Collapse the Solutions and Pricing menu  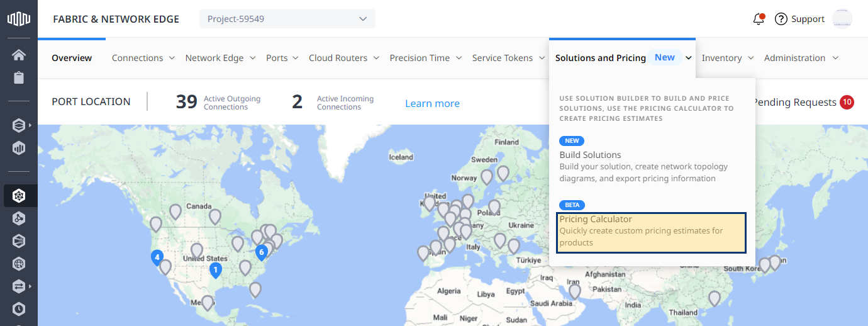pyautogui.click(x=623, y=58)
